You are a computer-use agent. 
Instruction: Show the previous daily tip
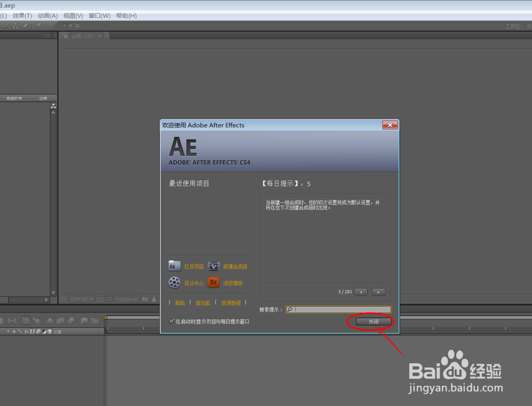[x=361, y=292]
